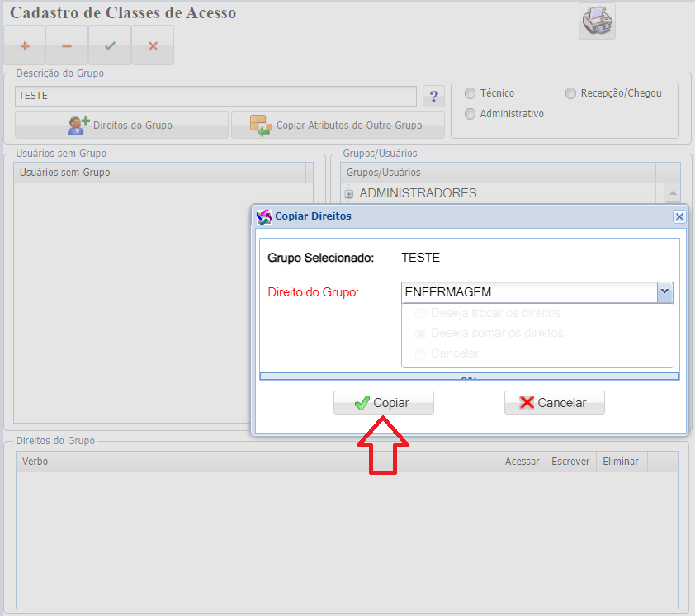This screenshot has height=616, width=695.
Task: Click the Usuários sem Grupo column header
Action: coord(159,173)
